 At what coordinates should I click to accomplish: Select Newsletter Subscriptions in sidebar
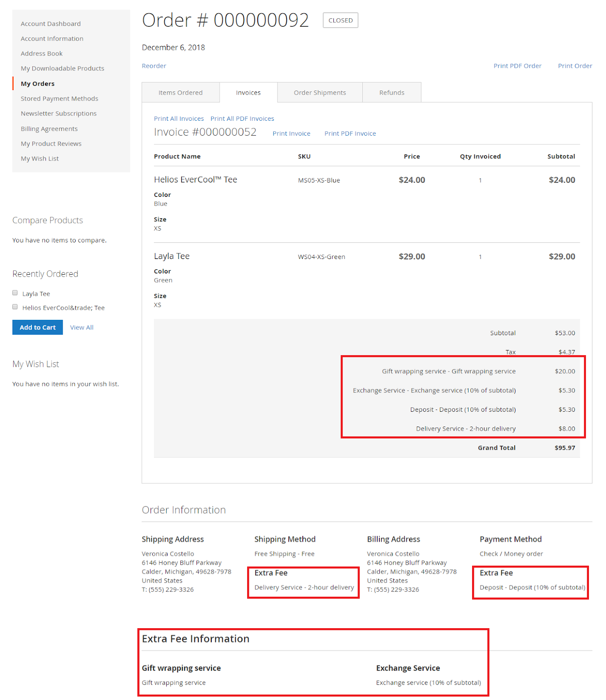(x=59, y=113)
